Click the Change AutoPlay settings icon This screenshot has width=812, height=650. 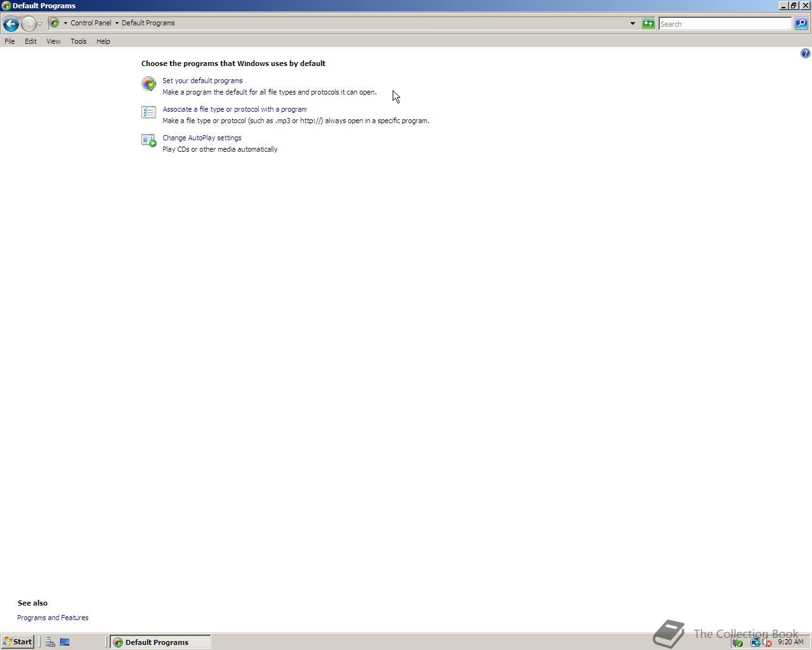[148, 140]
